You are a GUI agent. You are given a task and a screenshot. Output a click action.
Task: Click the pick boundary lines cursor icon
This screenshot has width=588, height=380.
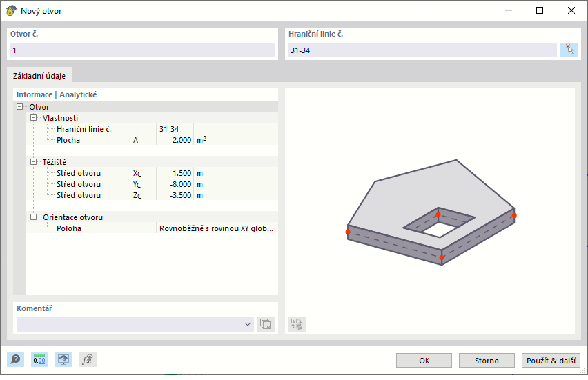click(x=569, y=50)
